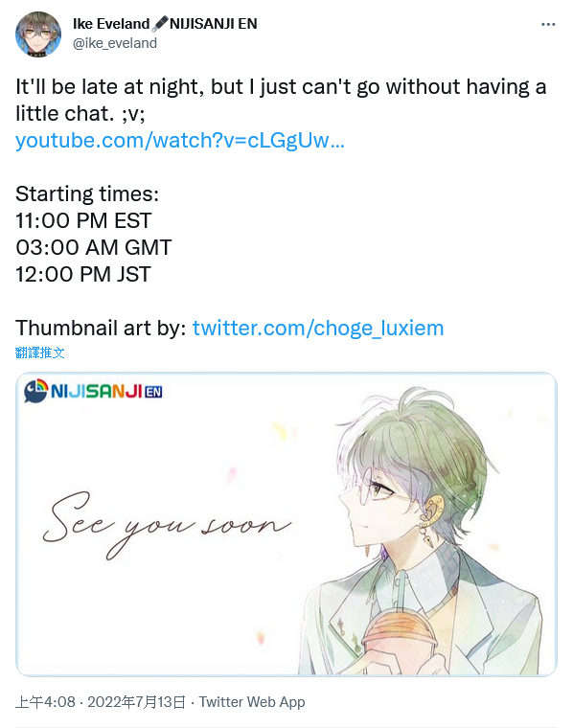Open the twitter.com/choge_luxiem artist link
The height and width of the screenshot is (728, 573).
point(318,329)
